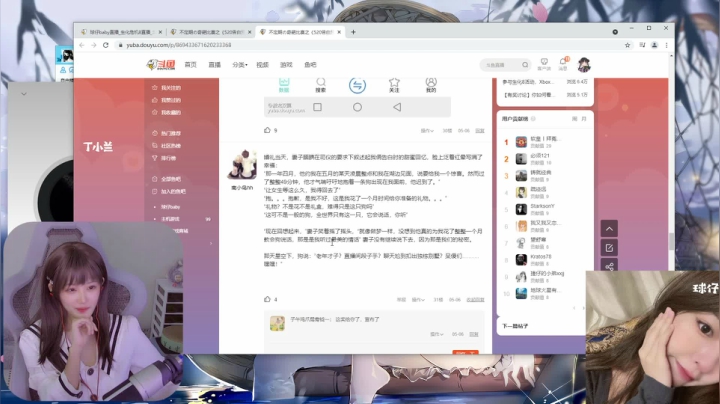Open the user avatar in Douyu header
720x404 pixels.
pyautogui.click(x=584, y=65)
